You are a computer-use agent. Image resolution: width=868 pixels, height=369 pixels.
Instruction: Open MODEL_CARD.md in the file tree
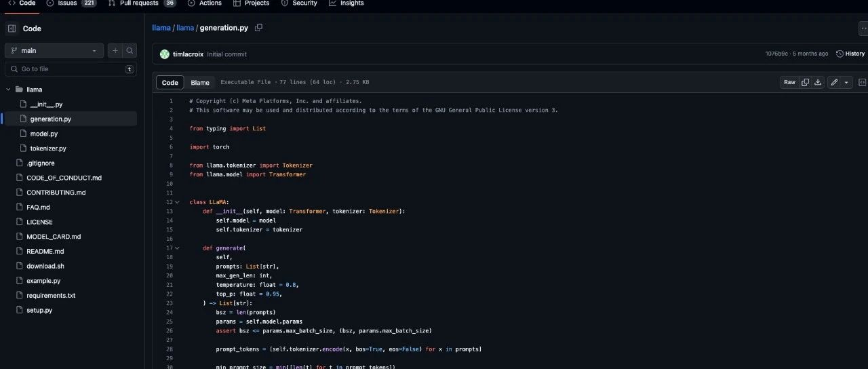point(54,237)
